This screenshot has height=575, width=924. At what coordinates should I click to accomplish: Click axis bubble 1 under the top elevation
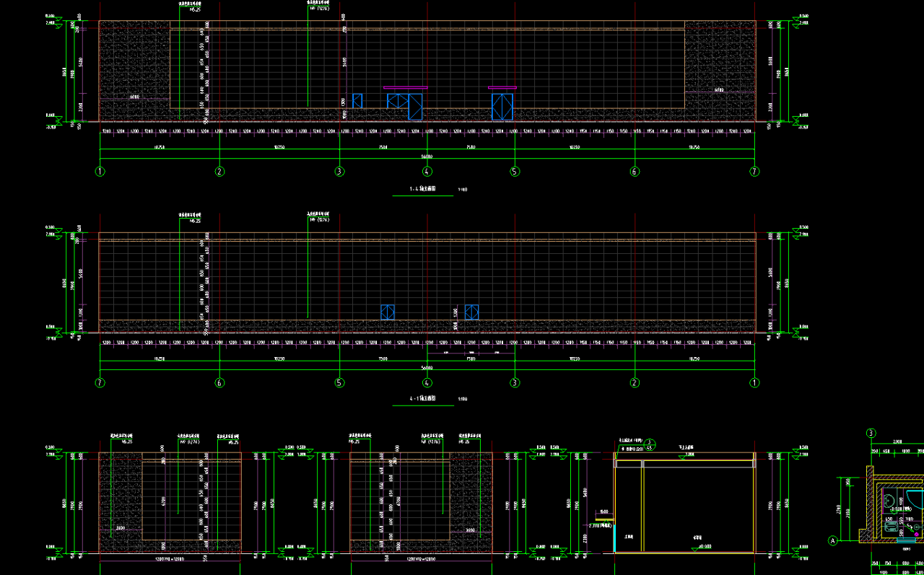coord(100,172)
